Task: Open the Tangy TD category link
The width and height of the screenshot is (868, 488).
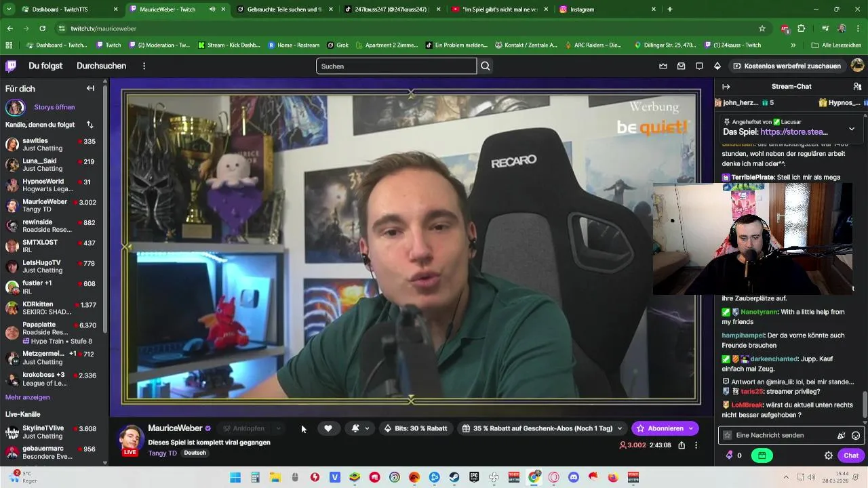Action: pyautogui.click(x=162, y=453)
